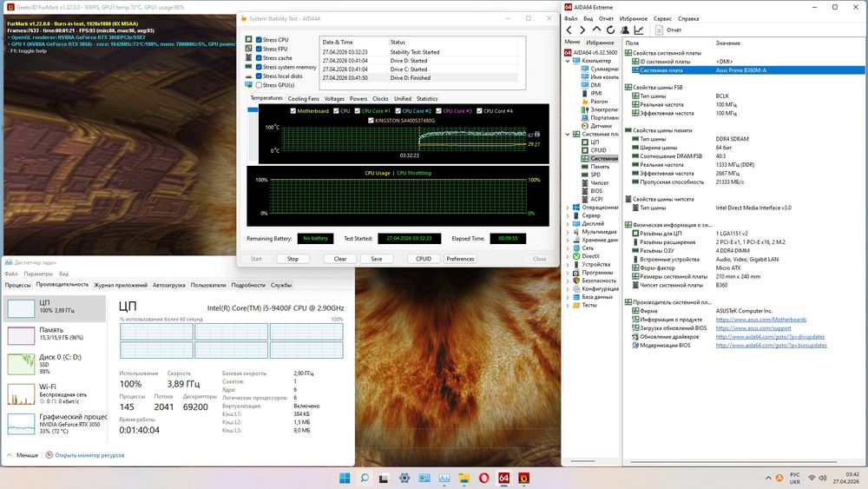Open the Автозагрузка tab in Task Manager
This screenshot has width=868, height=489.
[x=169, y=285]
